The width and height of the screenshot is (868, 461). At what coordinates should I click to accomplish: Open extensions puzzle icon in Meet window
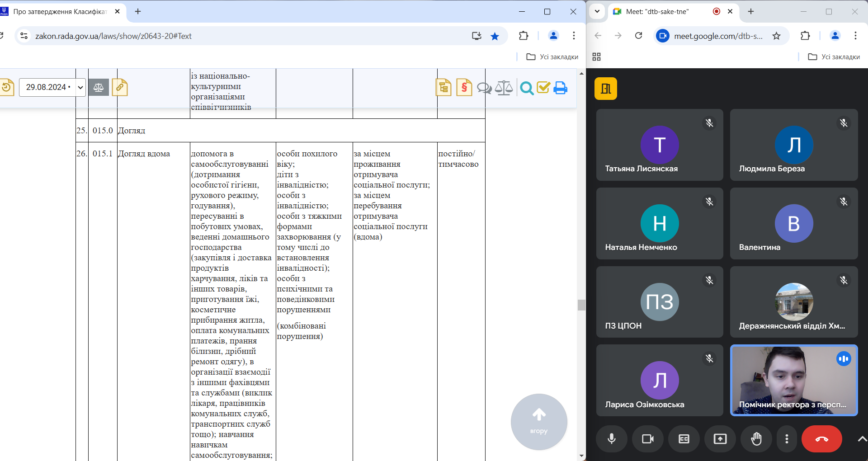pyautogui.click(x=805, y=36)
